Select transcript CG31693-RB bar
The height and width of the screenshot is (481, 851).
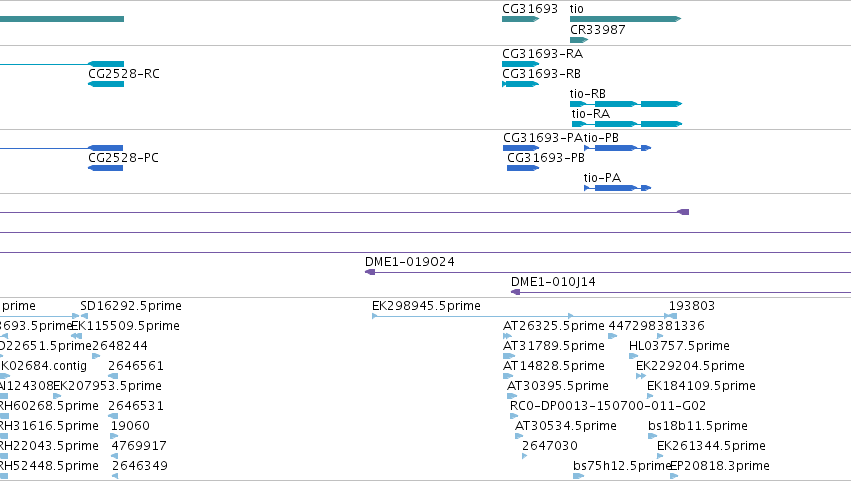tap(520, 84)
